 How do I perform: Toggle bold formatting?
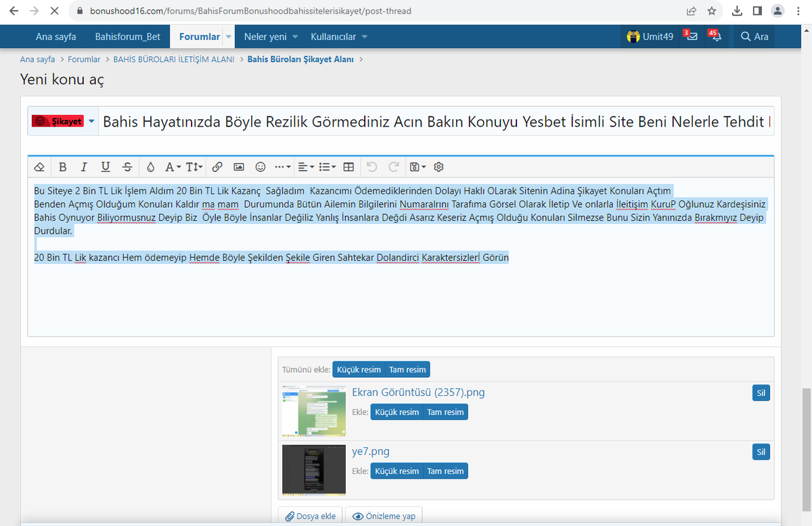click(63, 167)
